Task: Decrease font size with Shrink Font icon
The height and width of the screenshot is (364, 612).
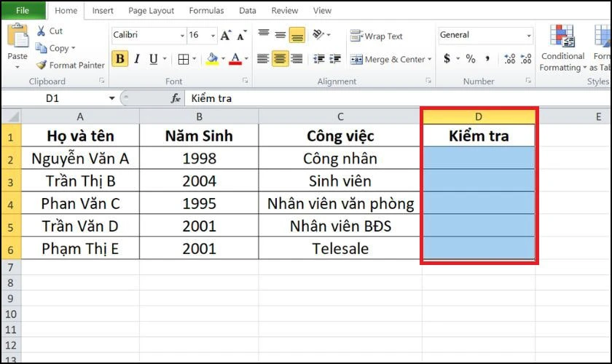Action: point(242,36)
